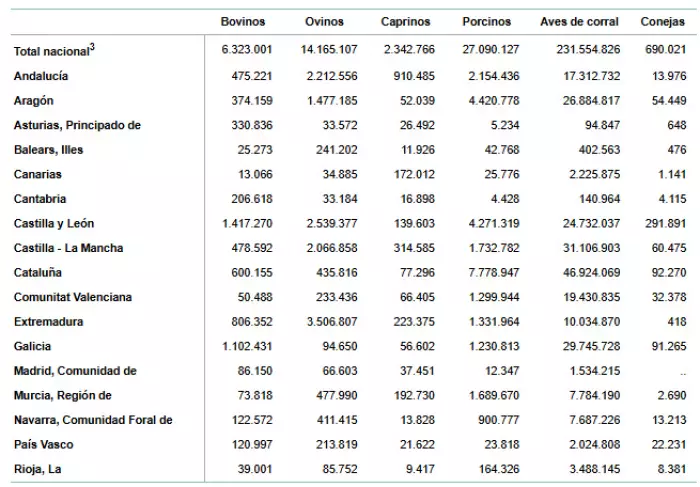The image size is (700, 487).
Task: Click the Caprinos column header
Action: [405, 21]
